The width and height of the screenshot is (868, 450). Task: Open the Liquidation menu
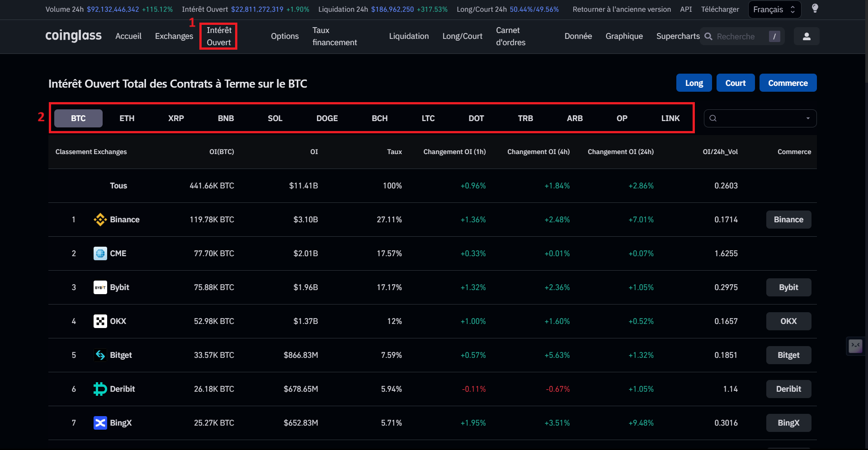[409, 36]
